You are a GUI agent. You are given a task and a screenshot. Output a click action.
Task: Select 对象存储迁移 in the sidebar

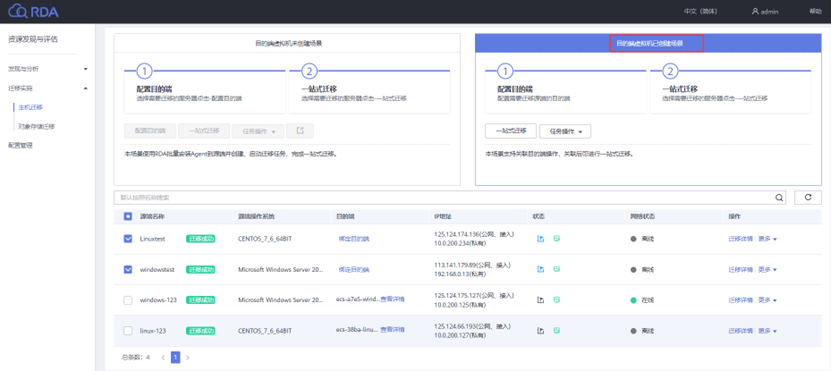pos(37,127)
